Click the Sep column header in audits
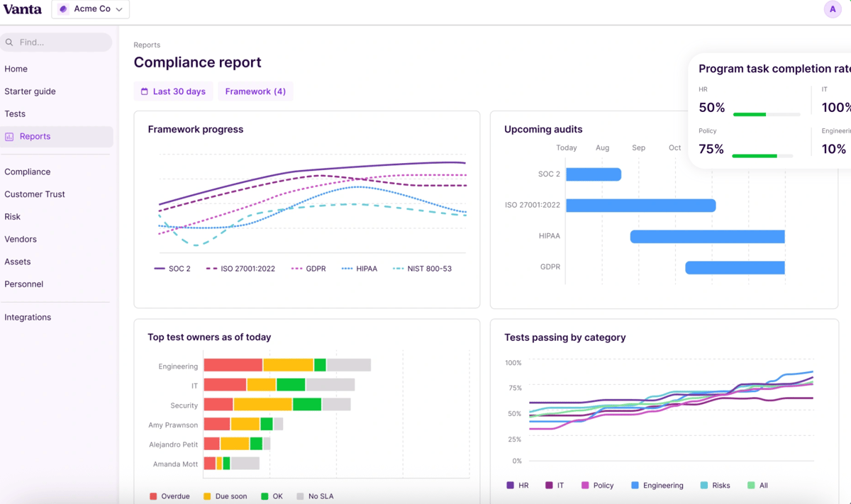 tap(638, 148)
